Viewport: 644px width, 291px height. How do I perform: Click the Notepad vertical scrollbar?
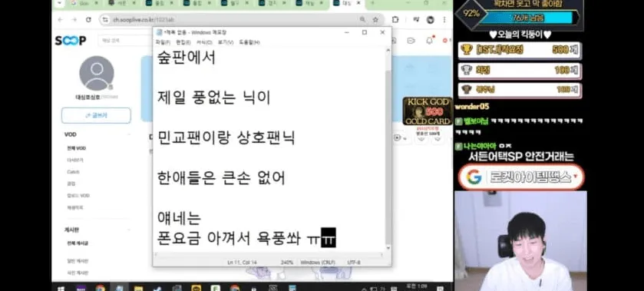pos(388,150)
